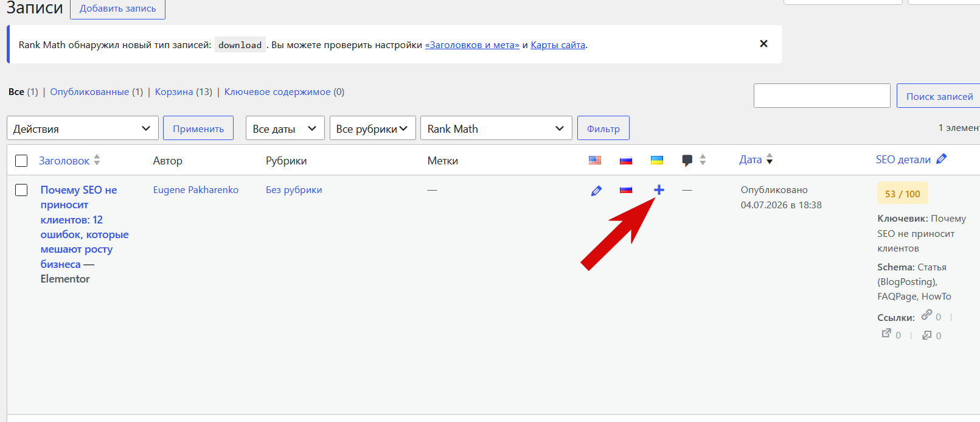
Task: Open the Rank Math filter dropdown
Action: click(496, 128)
